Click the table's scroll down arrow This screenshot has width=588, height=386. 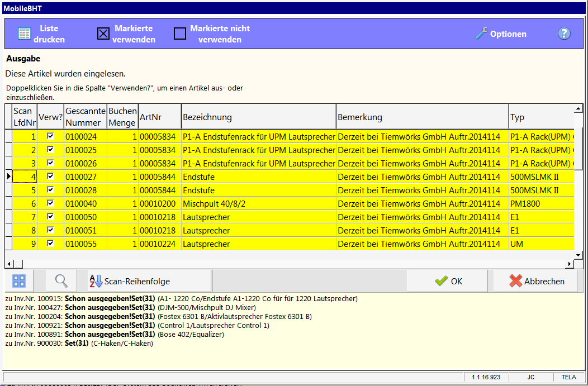578,255
